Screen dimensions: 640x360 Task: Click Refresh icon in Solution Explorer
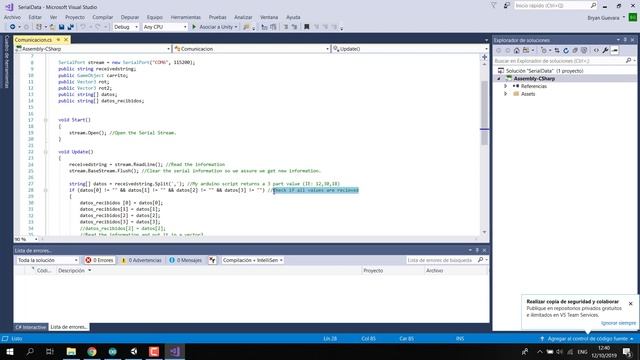pos(566,50)
